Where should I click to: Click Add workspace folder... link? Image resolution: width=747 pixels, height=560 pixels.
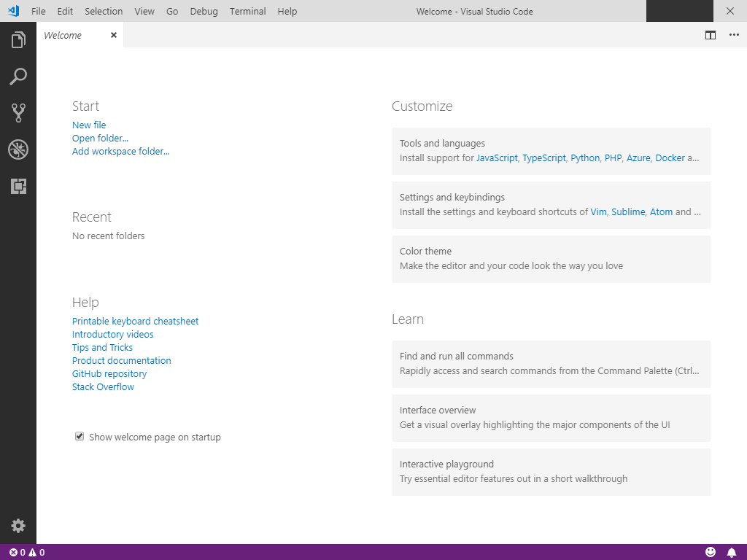click(x=120, y=152)
